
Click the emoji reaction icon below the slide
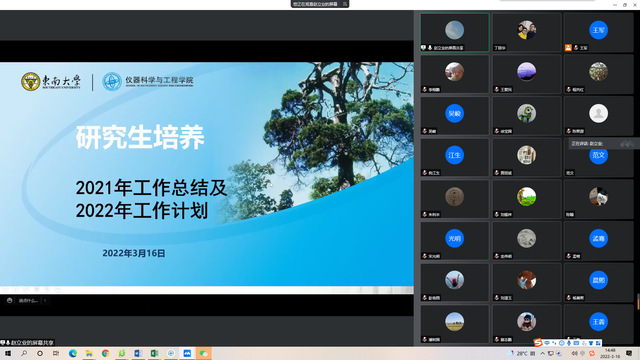[x=9, y=300]
